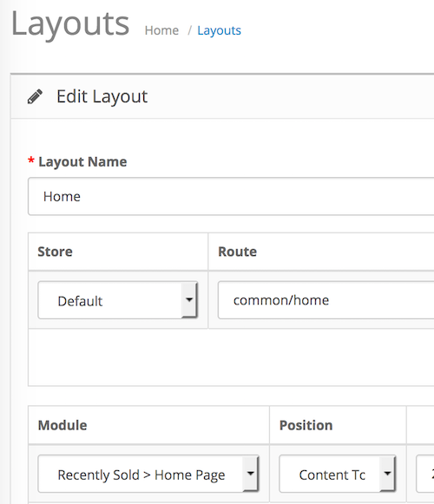Click the Store column header
The height and width of the screenshot is (504, 434).
point(55,252)
